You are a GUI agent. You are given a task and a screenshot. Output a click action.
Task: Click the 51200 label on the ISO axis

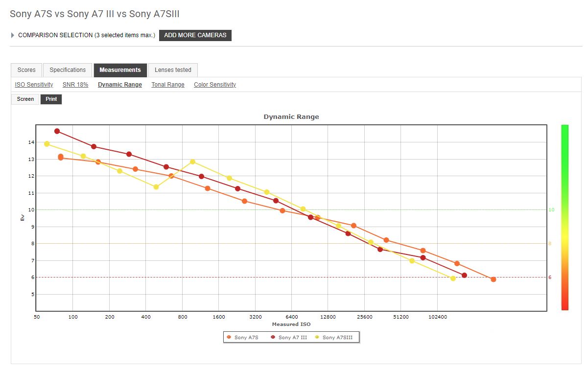[x=401, y=317]
